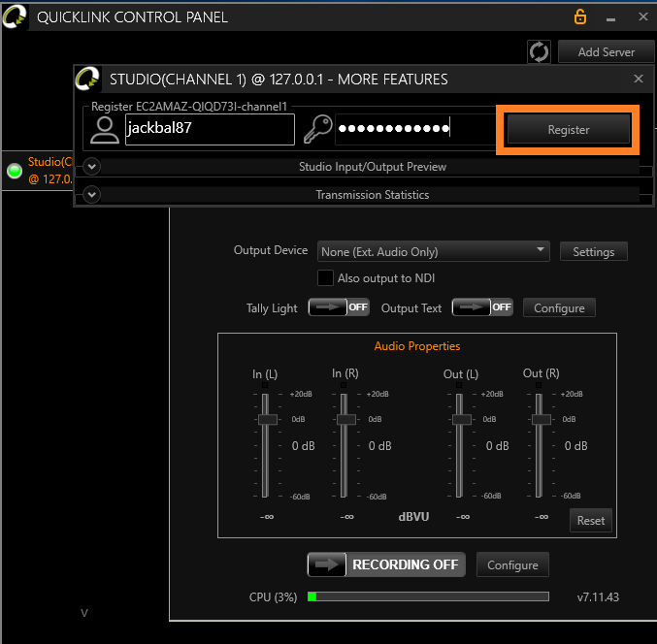This screenshot has width=657, height=644.
Task: Click the Audio Properties heading
Action: point(417,346)
